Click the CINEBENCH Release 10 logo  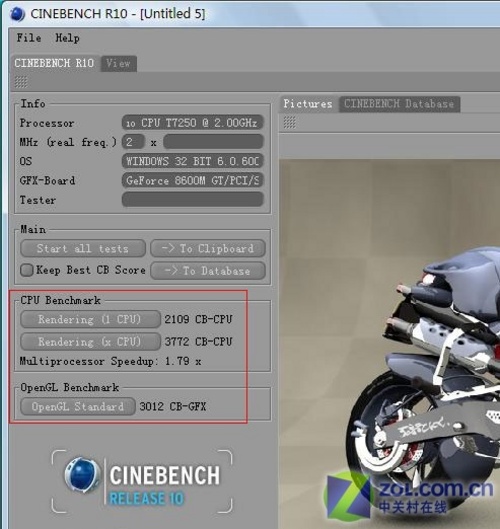tap(142, 481)
